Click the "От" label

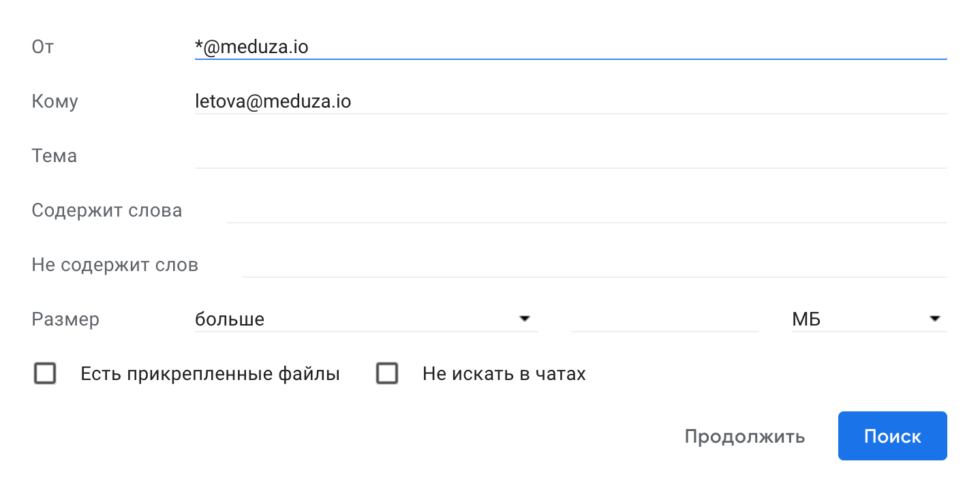[x=43, y=47]
